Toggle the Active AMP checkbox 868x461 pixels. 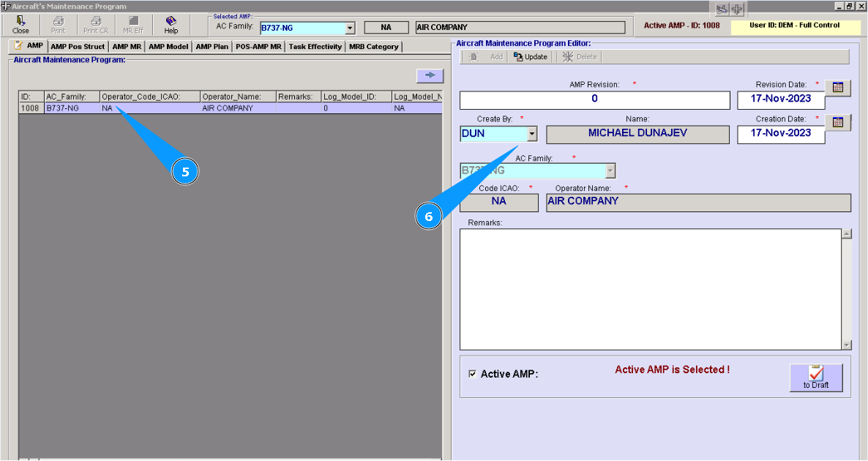[472, 374]
